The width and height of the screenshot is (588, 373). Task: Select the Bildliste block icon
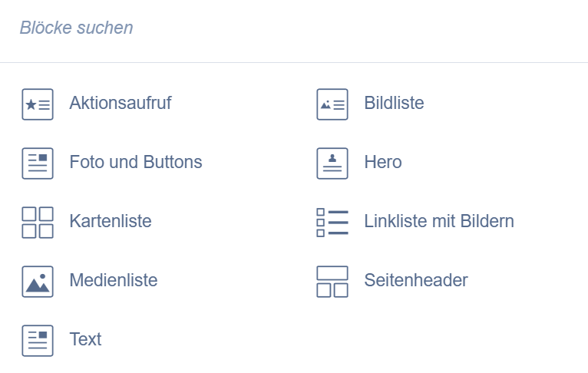pos(332,104)
